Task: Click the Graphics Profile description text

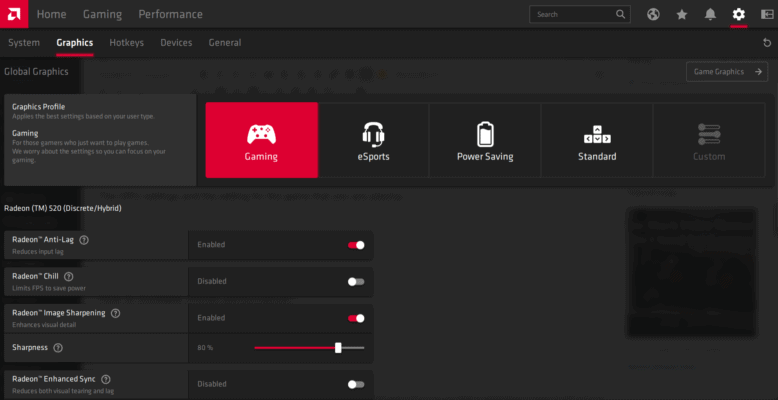Action: point(83,117)
